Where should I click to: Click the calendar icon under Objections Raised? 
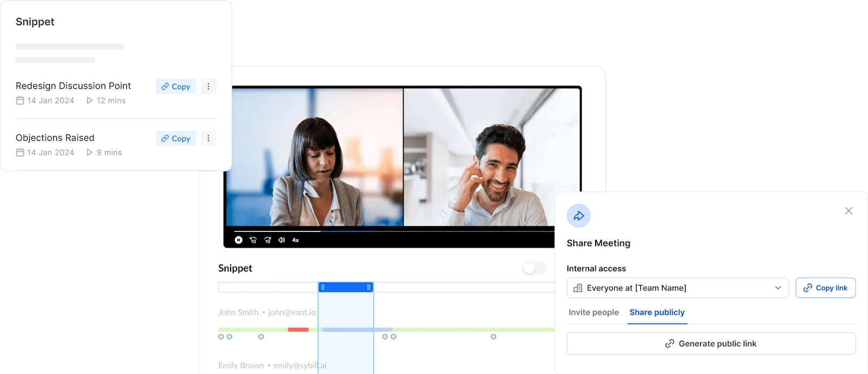[20, 153]
